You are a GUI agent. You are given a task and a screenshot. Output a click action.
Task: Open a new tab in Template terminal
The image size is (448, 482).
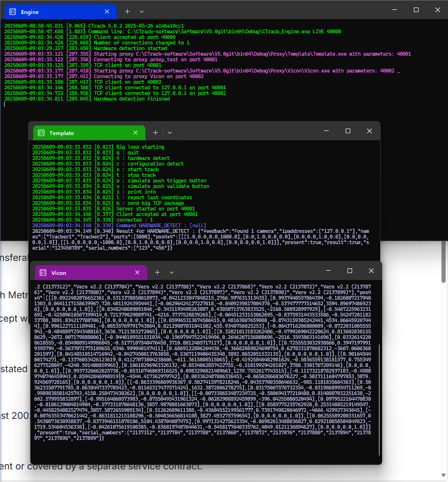[x=155, y=133]
